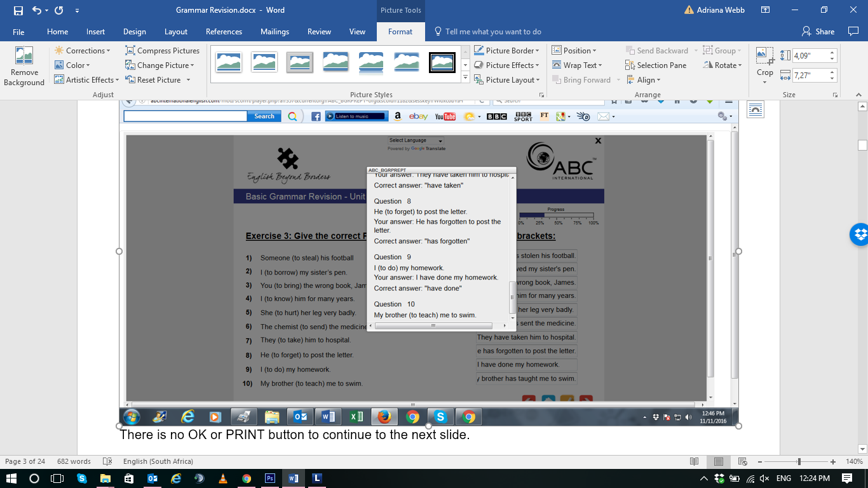The image size is (868, 488).
Task: Open the Picture Layout dropdown
Action: tap(507, 80)
